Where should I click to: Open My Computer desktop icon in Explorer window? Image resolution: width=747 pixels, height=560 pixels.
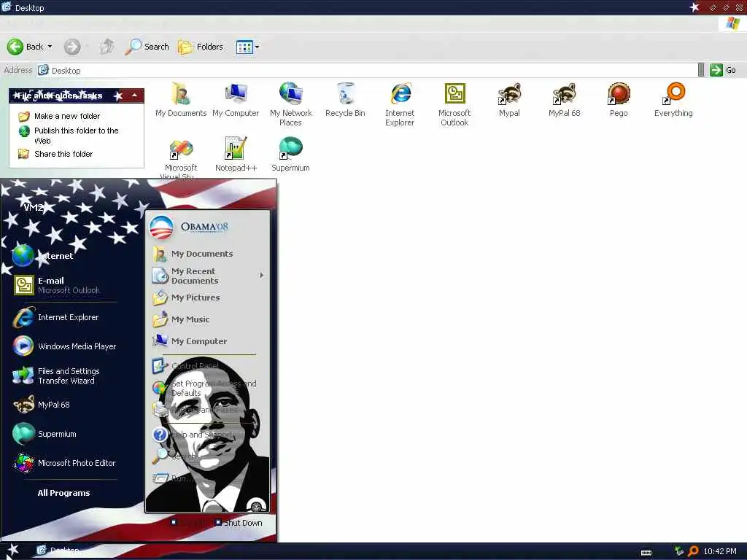236,100
